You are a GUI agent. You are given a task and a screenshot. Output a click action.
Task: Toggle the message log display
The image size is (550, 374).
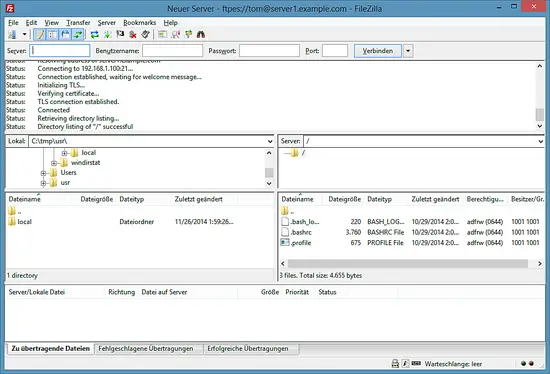pos(40,34)
